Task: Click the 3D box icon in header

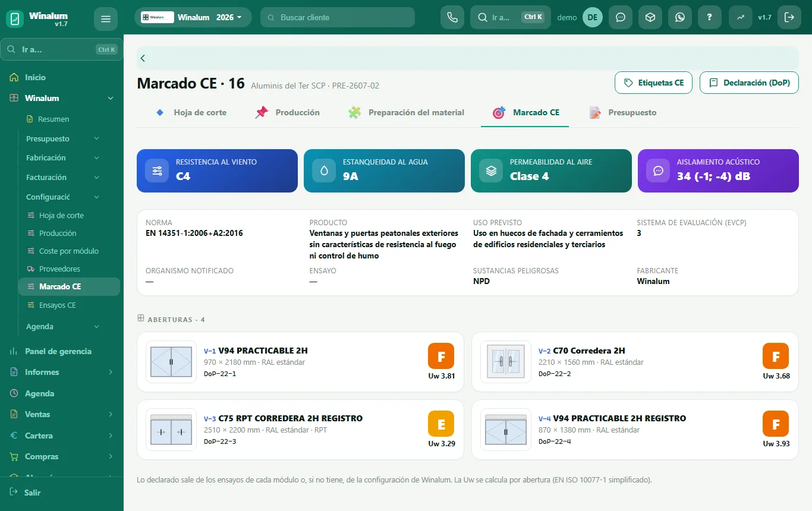Action: 650,17
